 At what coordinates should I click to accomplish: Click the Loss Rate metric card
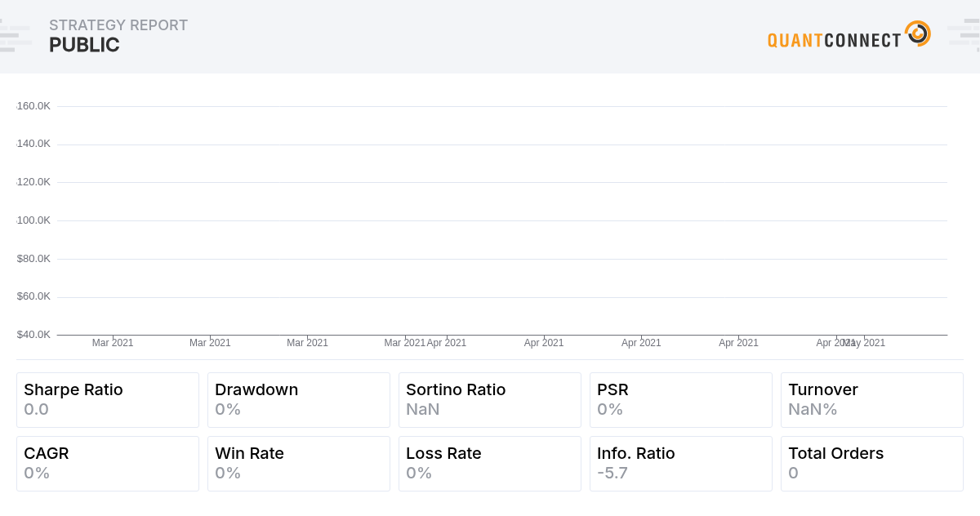coord(490,463)
